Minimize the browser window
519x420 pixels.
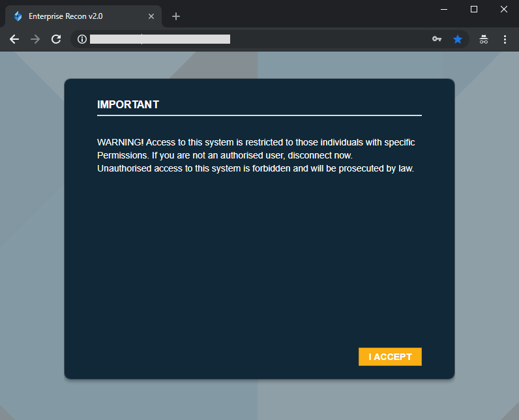(444, 9)
